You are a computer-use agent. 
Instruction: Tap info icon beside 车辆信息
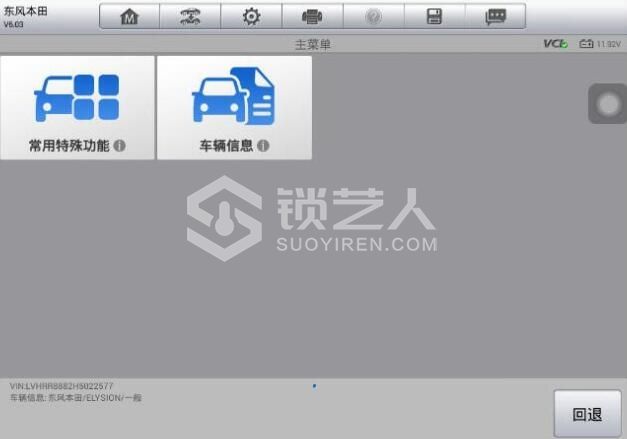pyautogui.click(x=263, y=146)
